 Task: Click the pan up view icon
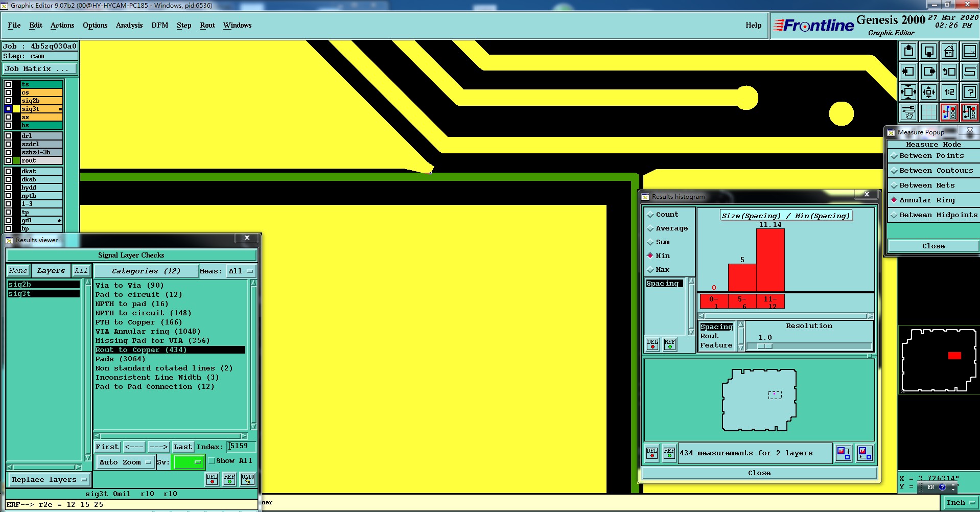[x=908, y=51]
